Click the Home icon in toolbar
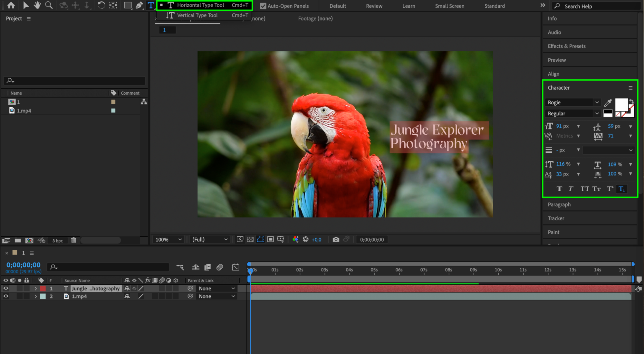Viewport: 644px width, 354px height. click(x=11, y=5)
